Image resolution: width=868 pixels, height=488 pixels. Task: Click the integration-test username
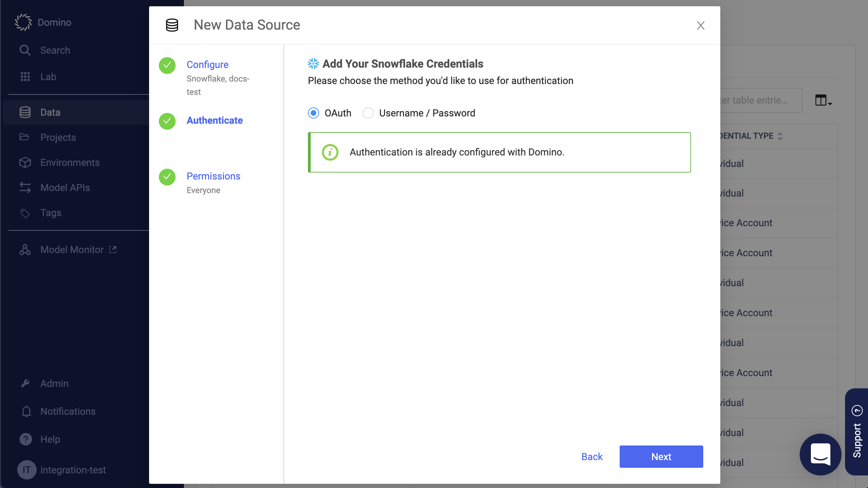(x=73, y=470)
